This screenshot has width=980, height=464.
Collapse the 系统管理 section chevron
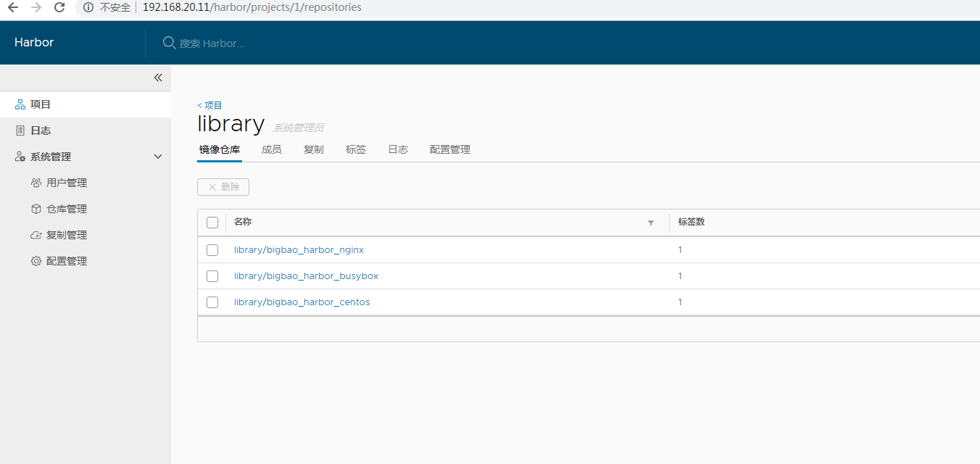click(158, 157)
